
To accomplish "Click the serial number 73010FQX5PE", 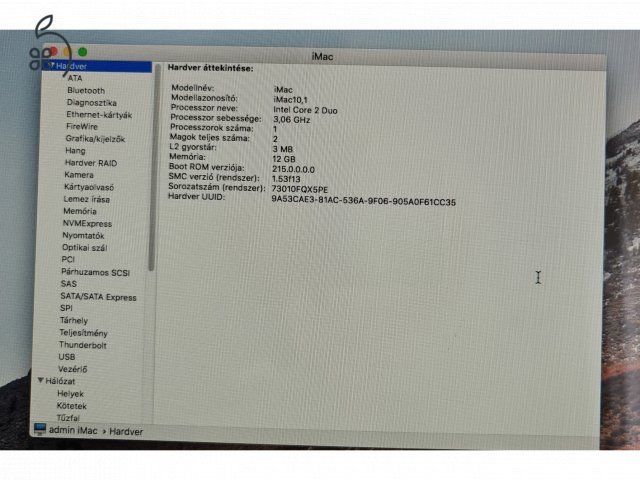I will (x=300, y=189).
